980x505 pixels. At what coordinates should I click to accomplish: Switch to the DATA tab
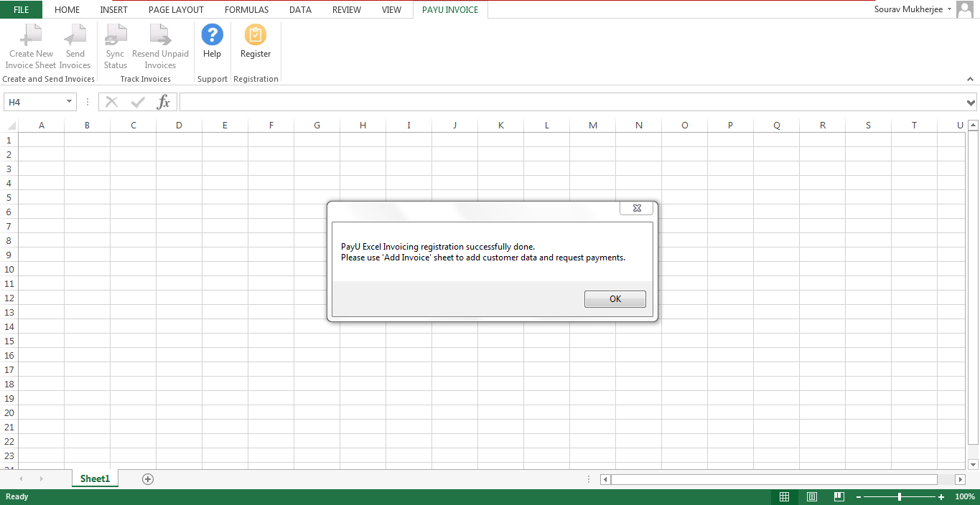click(x=300, y=9)
